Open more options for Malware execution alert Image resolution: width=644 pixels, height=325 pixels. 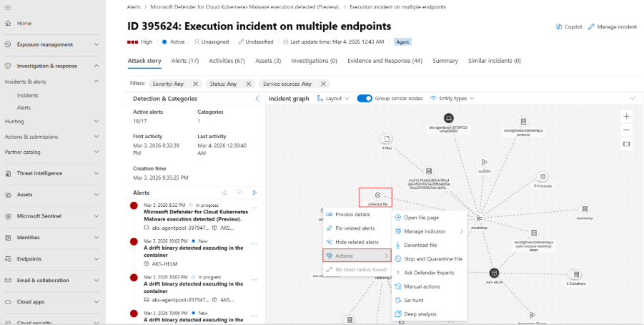click(254, 208)
